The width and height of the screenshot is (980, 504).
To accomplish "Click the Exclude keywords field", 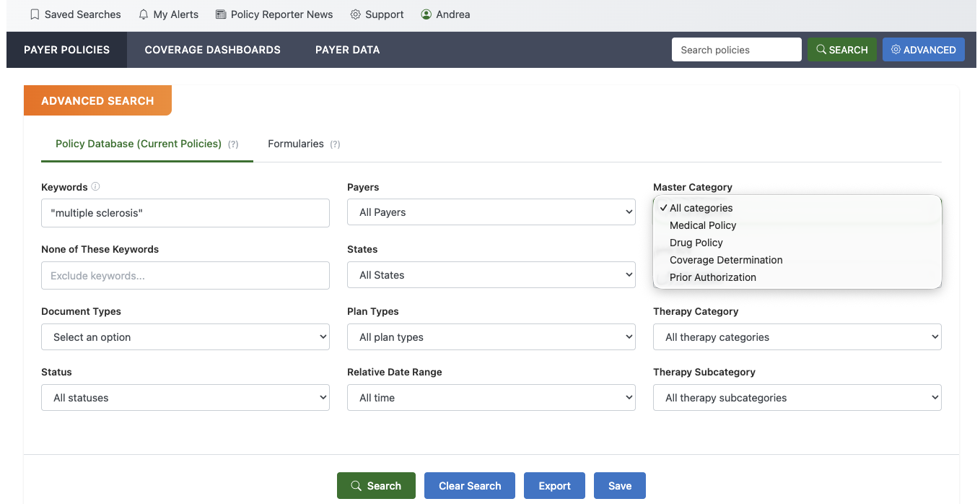I will (x=185, y=275).
